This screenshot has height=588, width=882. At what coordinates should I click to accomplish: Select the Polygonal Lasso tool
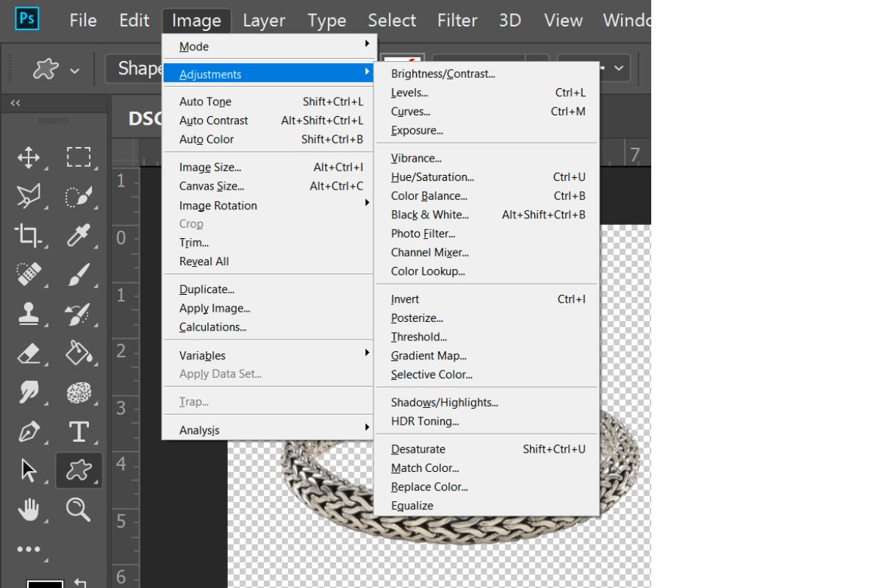(29, 196)
